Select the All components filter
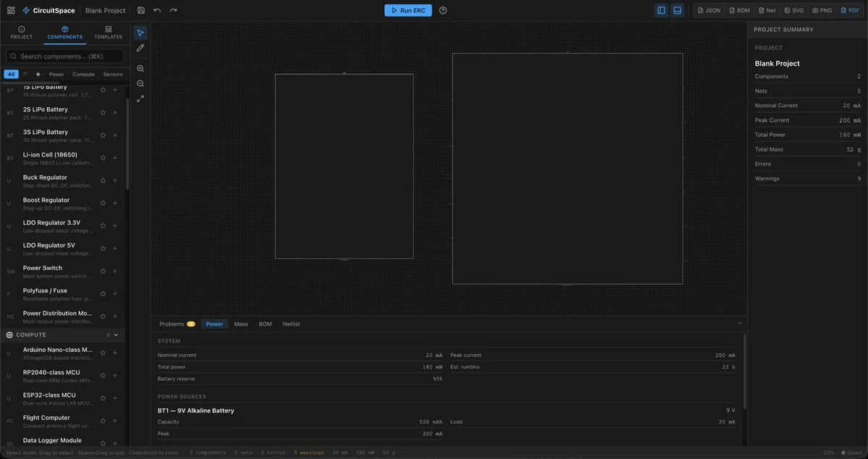This screenshot has height=459, width=868. pos(11,74)
